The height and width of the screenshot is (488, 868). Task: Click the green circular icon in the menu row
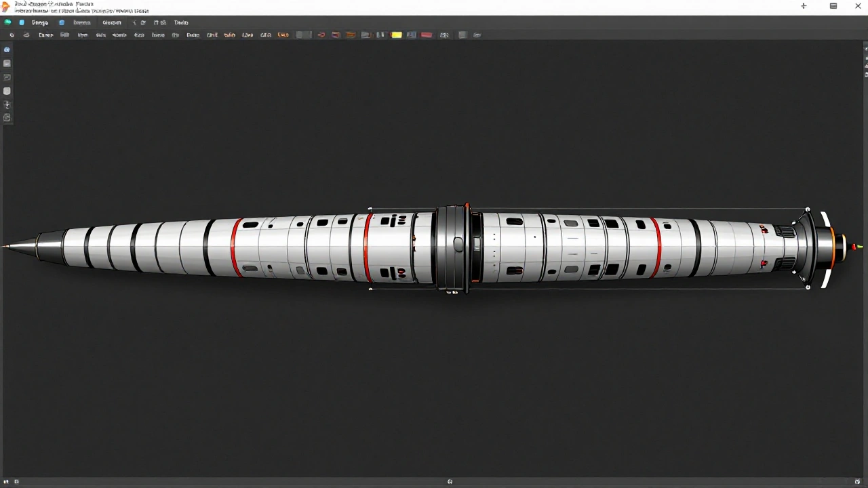[7, 22]
